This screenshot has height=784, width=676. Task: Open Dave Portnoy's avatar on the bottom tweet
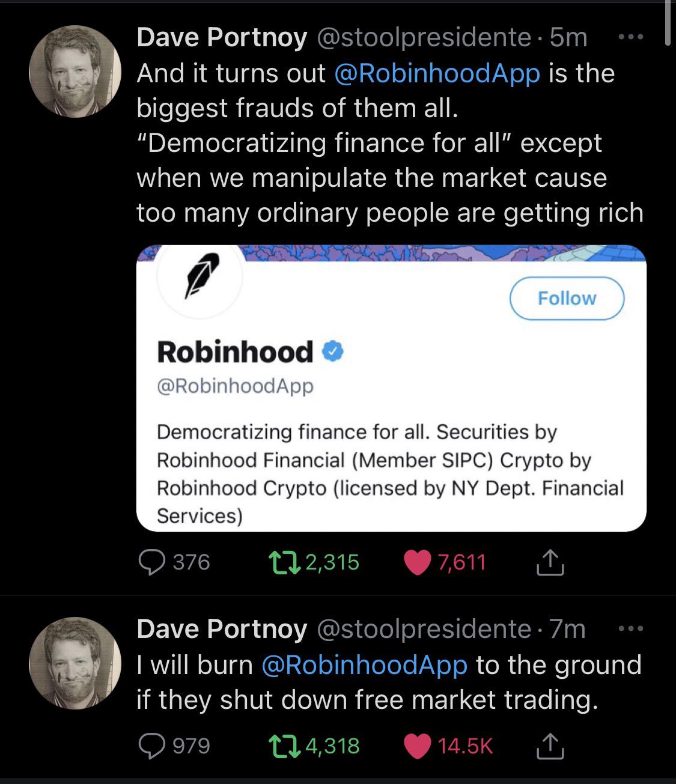(x=75, y=663)
